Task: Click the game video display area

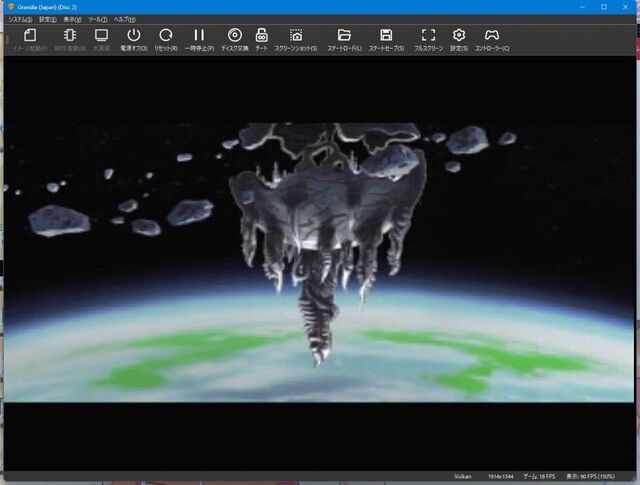Action: click(x=320, y=263)
